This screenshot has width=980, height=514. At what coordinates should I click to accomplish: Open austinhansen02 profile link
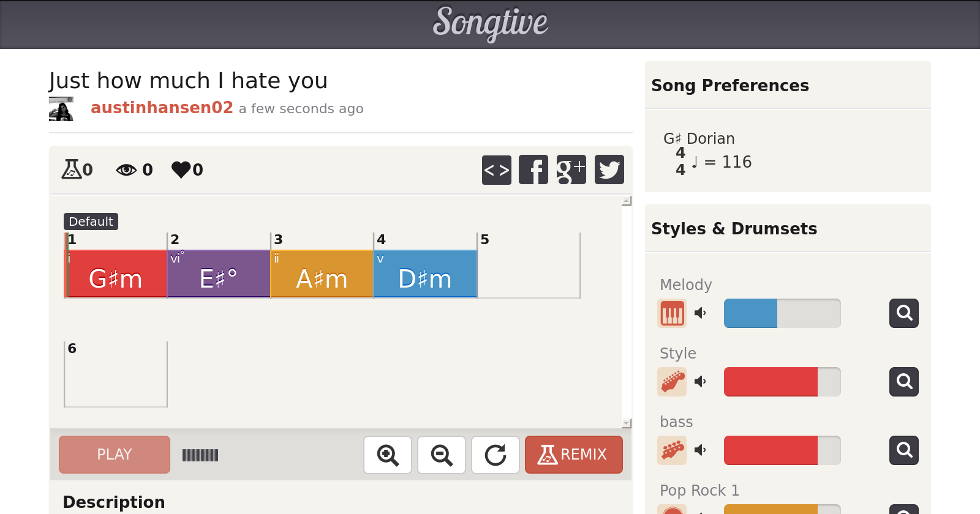[x=162, y=108]
